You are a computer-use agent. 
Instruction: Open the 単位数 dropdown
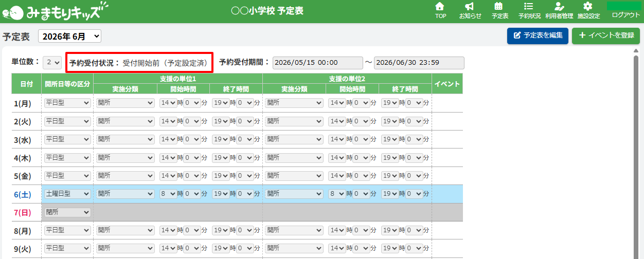point(52,62)
